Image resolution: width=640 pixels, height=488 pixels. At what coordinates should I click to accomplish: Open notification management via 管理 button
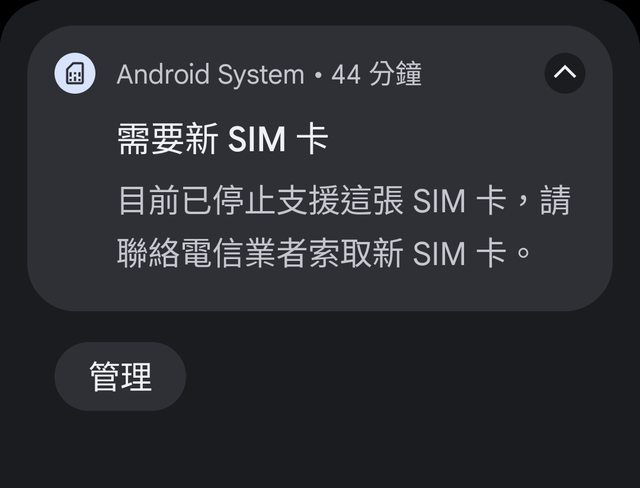(120, 376)
